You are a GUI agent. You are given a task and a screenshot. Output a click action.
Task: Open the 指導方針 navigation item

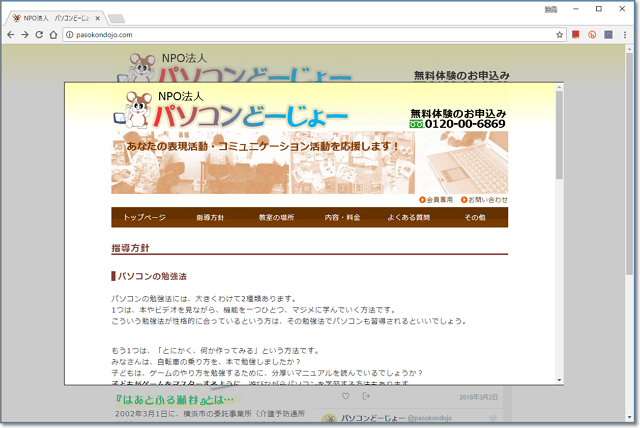210,217
